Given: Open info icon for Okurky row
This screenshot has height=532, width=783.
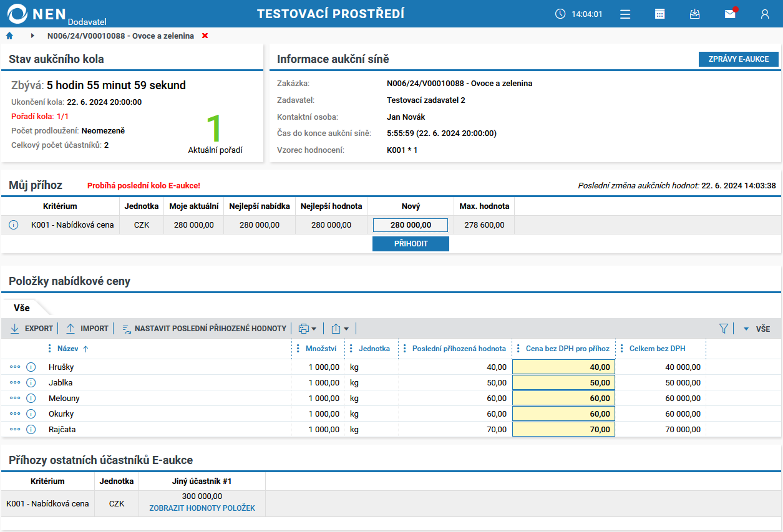Looking at the screenshot, I should [x=31, y=414].
